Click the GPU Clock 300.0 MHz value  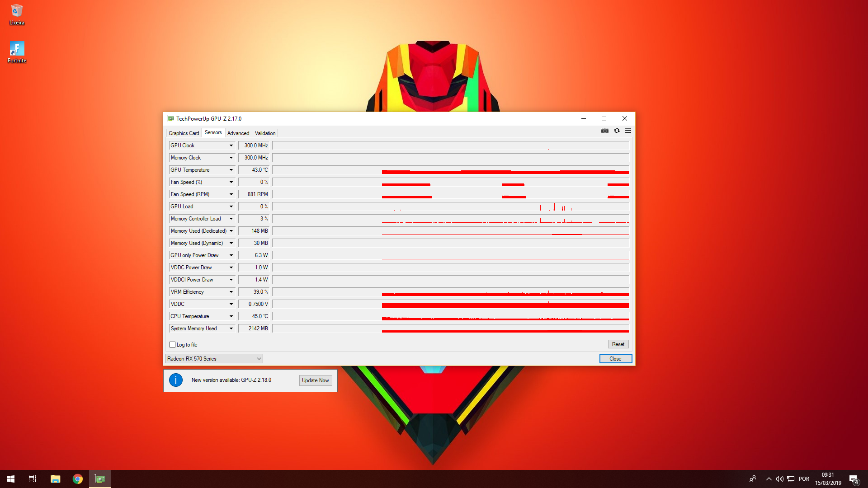pyautogui.click(x=254, y=145)
